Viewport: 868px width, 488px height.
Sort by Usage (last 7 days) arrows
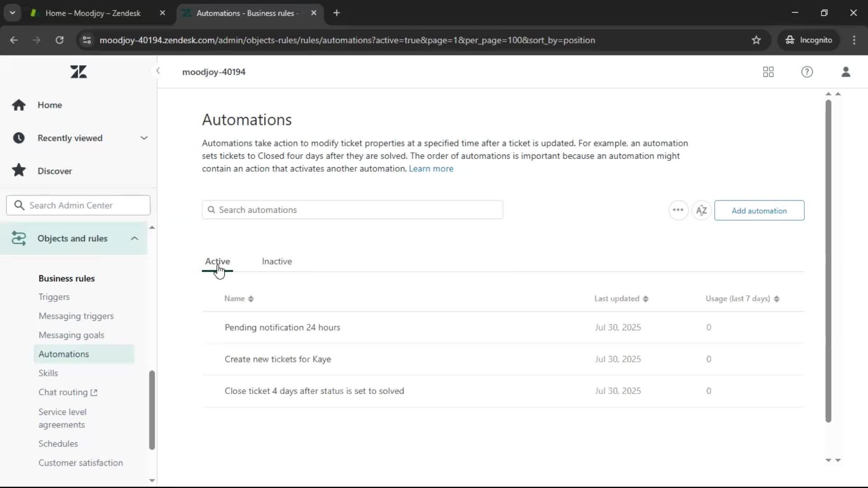click(x=777, y=299)
